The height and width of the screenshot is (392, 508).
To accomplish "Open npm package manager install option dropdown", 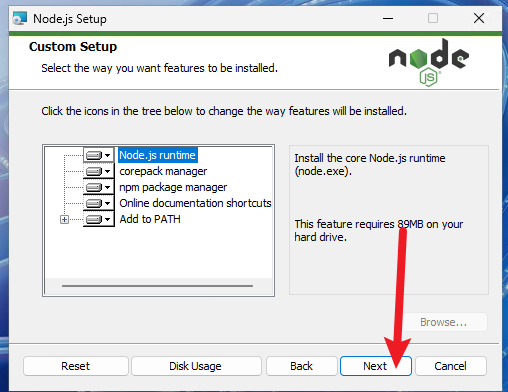I will (x=99, y=187).
